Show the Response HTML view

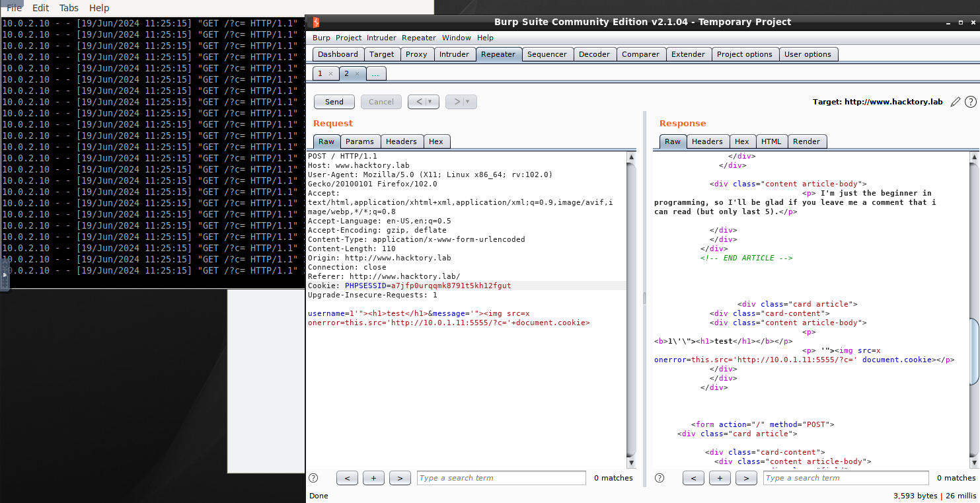click(x=771, y=141)
